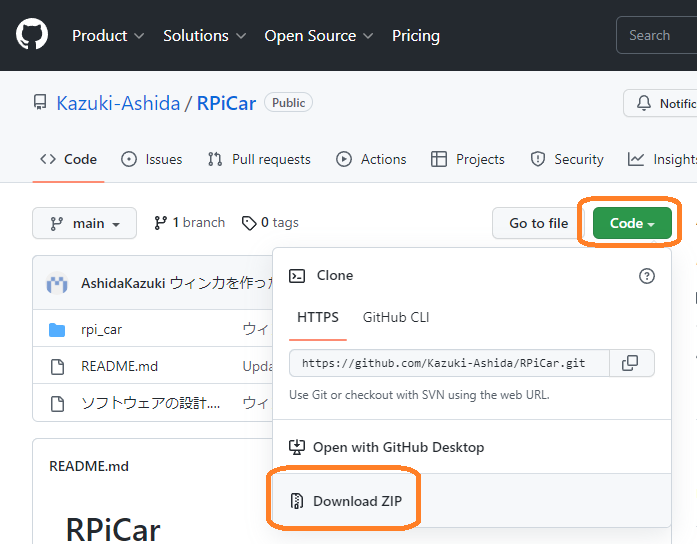Click the AshidaKazuki avatar icon
Image resolution: width=697 pixels, height=544 pixels.
57,283
